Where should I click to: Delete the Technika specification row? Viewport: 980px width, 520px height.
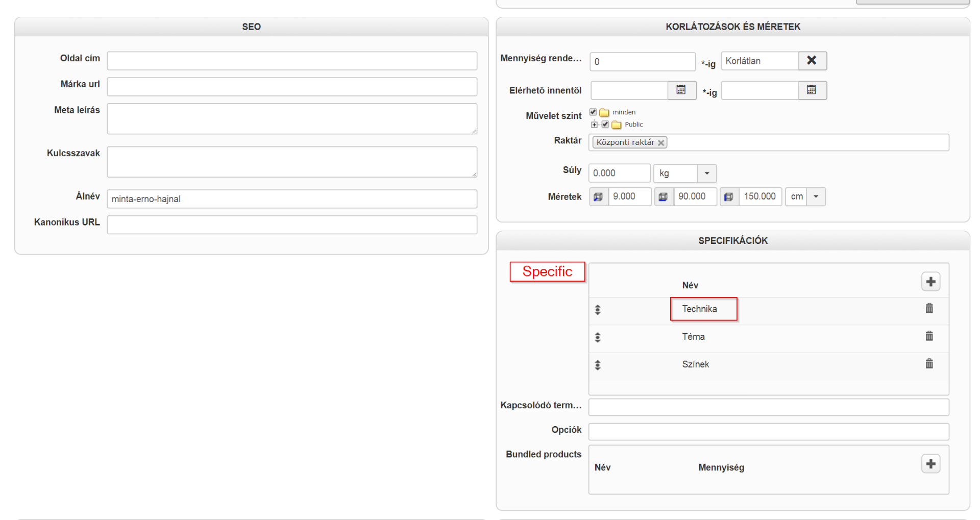[929, 308]
